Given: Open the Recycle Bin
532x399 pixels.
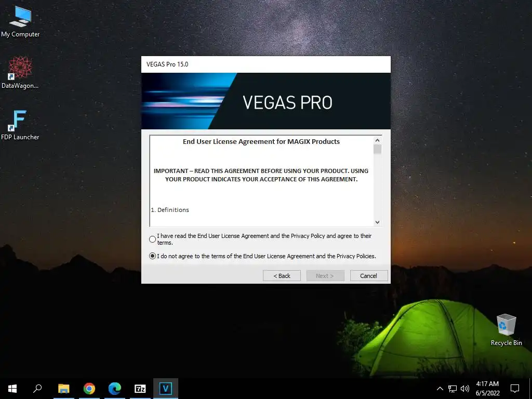Looking at the screenshot, I should tap(506, 330).
